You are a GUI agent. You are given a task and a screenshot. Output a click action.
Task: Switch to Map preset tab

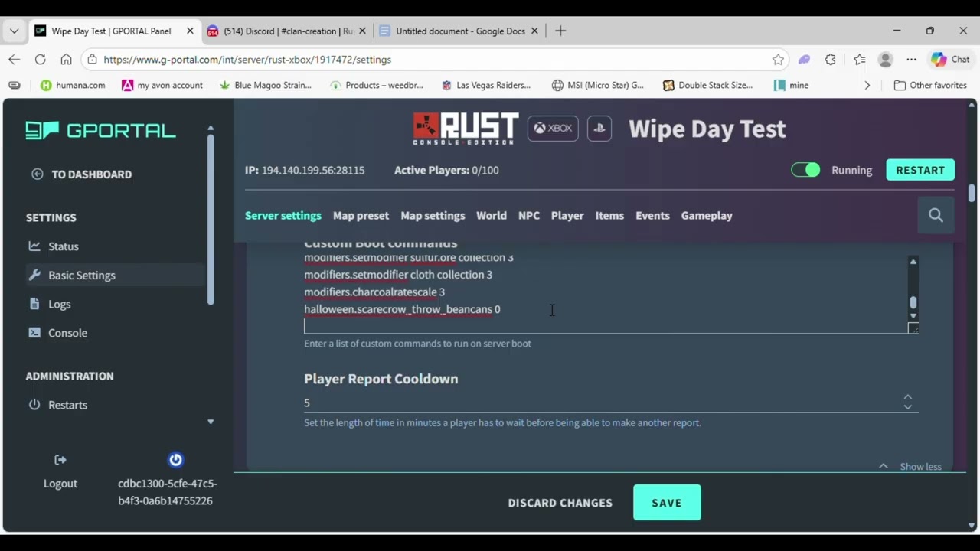tap(361, 216)
